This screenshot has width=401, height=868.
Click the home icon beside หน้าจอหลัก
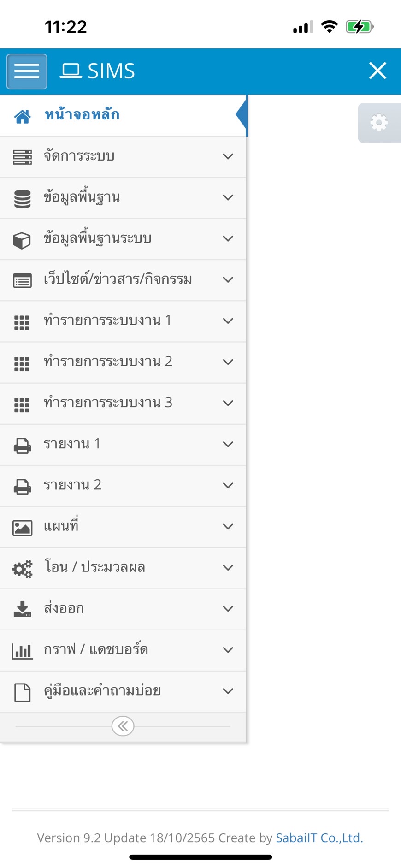click(x=22, y=116)
